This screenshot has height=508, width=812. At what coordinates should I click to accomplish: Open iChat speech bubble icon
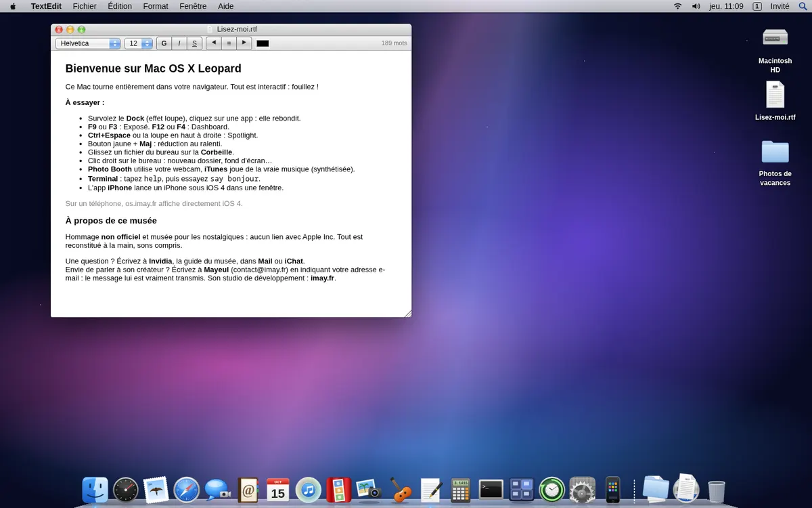coord(217,490)
